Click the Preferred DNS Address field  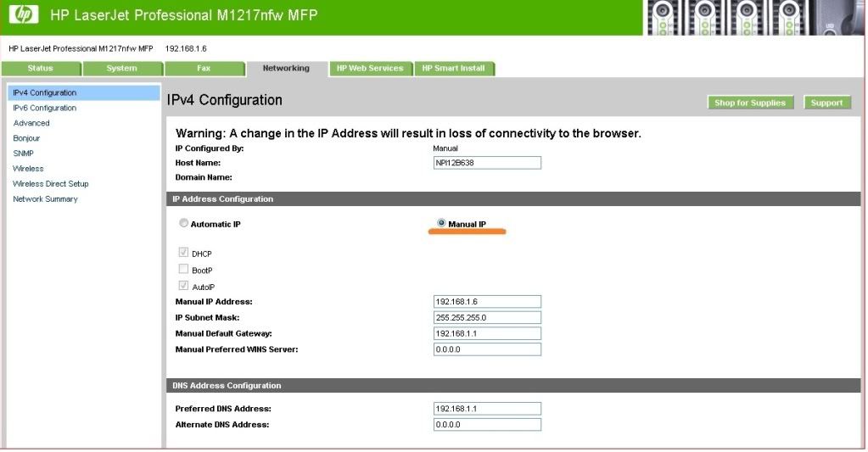coord(487,408)
